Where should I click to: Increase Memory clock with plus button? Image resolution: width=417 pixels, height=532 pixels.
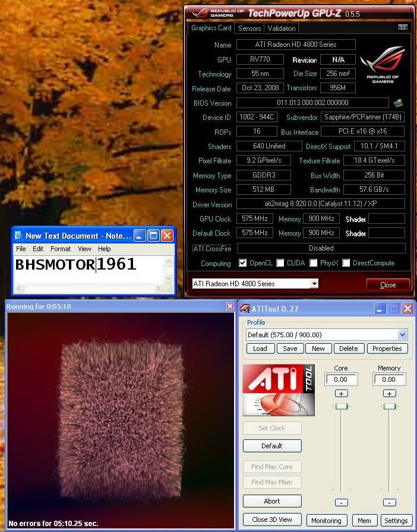pyautogui.click(x=389, y=394)
